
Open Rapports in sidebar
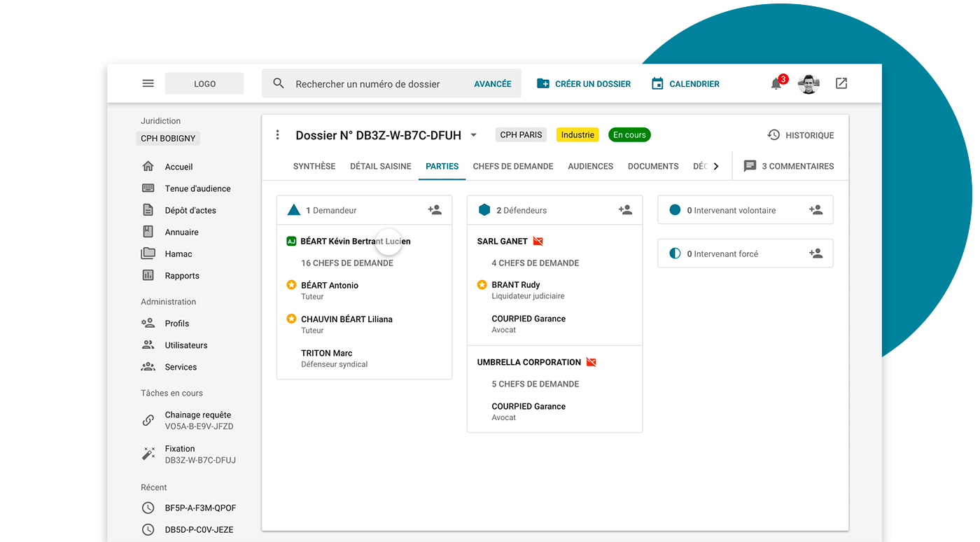pyautogui.click(x=171, y=275)
